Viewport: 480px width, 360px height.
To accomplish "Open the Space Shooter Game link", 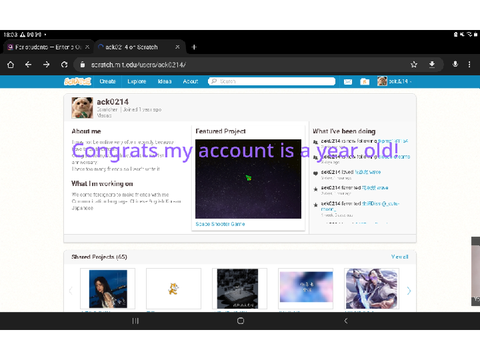I will coord(220,224).
